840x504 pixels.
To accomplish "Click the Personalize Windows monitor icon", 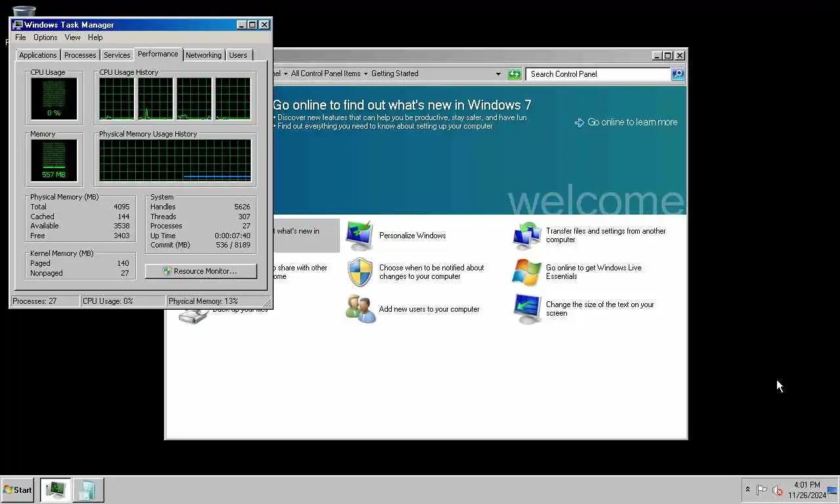I will (x=360, y=236).
